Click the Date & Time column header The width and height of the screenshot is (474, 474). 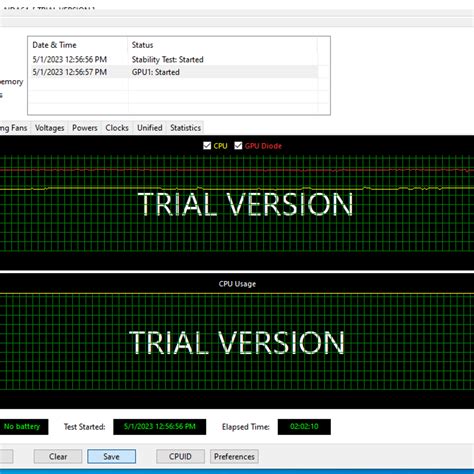pyautogui.click(x=77, y=45)
